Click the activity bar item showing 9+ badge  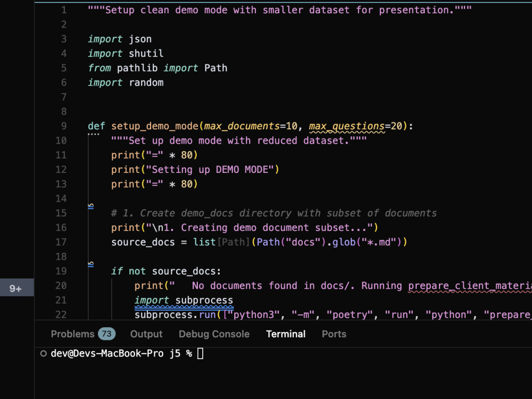pyautogui.click(x=16, y=288)
